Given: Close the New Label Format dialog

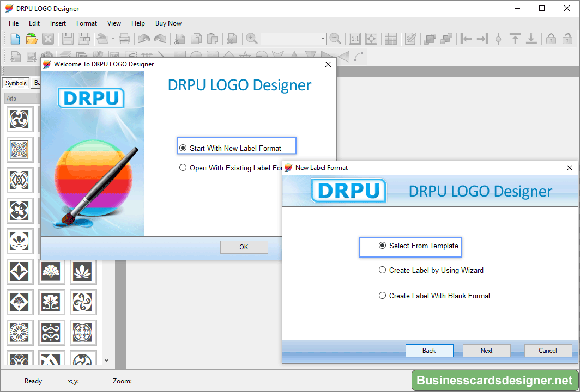Looking at the screenshot, I should pyautogui.click(x=570, y=168).
